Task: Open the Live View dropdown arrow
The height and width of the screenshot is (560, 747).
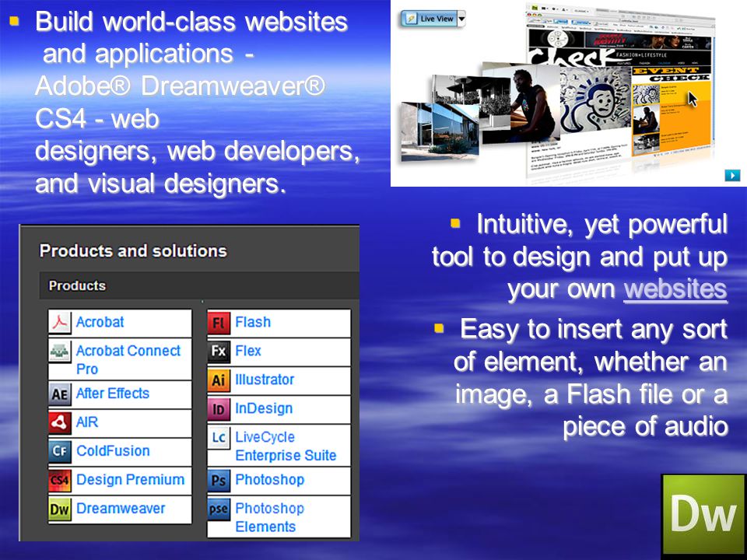Action: (x=461, y=19)
